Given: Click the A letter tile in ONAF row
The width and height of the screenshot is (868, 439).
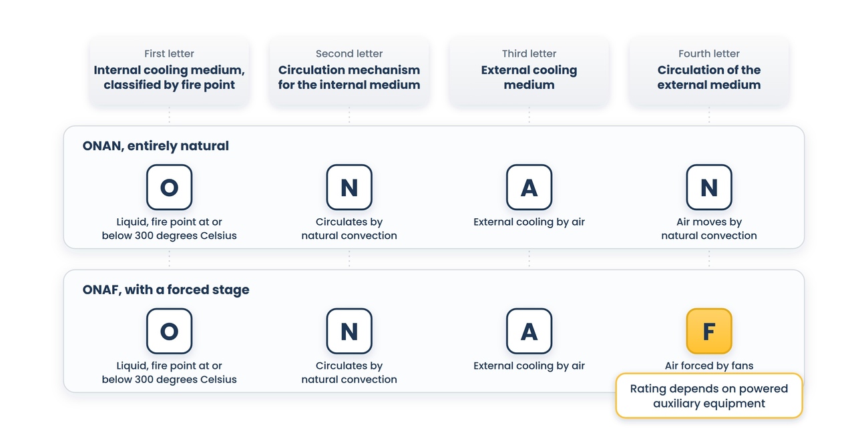Looking at the screenshot, I should [x=529, y=331].
